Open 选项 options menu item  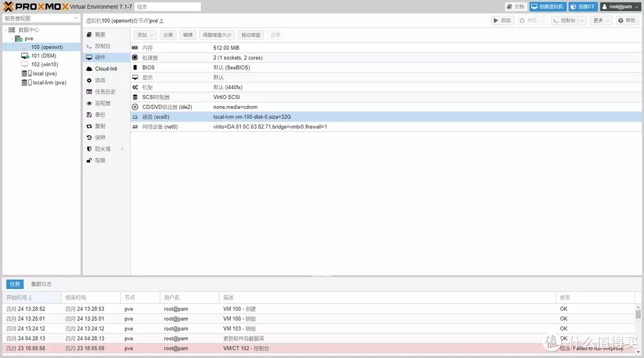(x=106, y=80)
